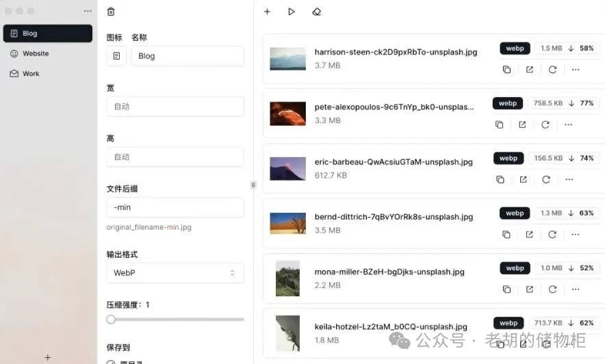Click the harrison-steen mountain thumbnail

pyautogui.click(x=287, y=59)
